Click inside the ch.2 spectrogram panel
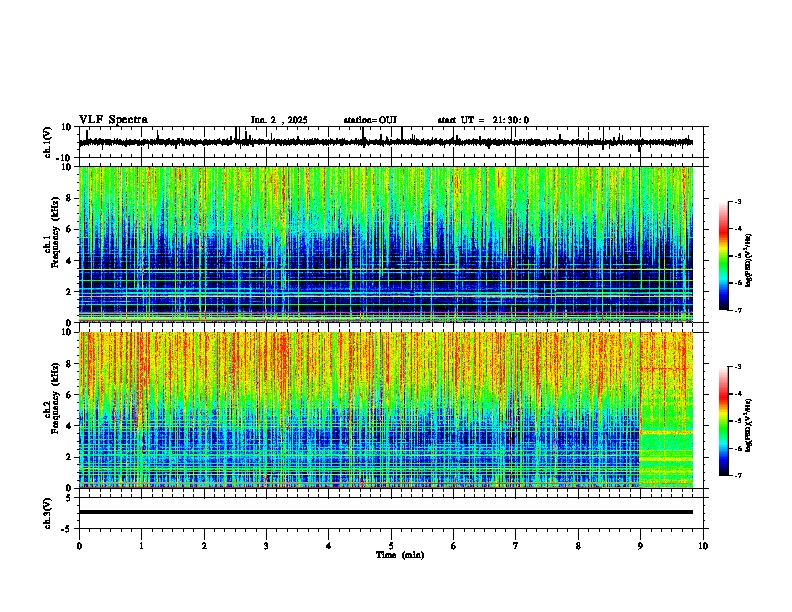 coord(386,410)
